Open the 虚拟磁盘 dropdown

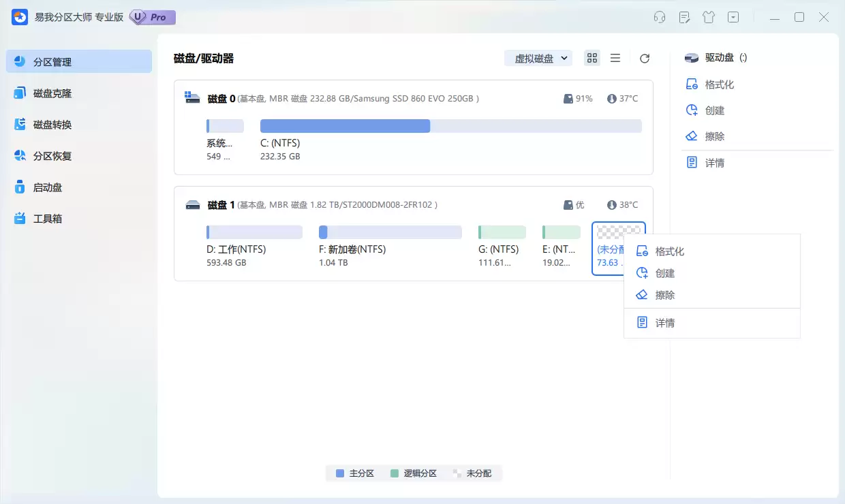tap(538, 58)
